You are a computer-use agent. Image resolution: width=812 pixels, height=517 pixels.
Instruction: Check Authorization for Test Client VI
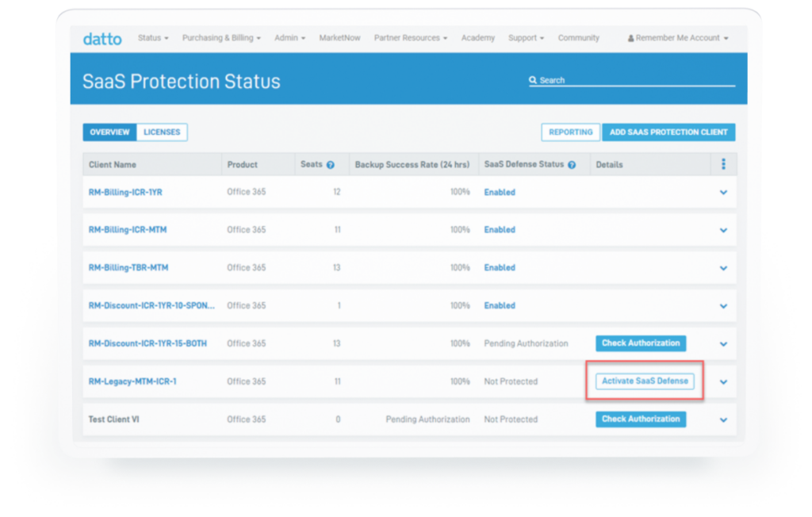point(640,419)
